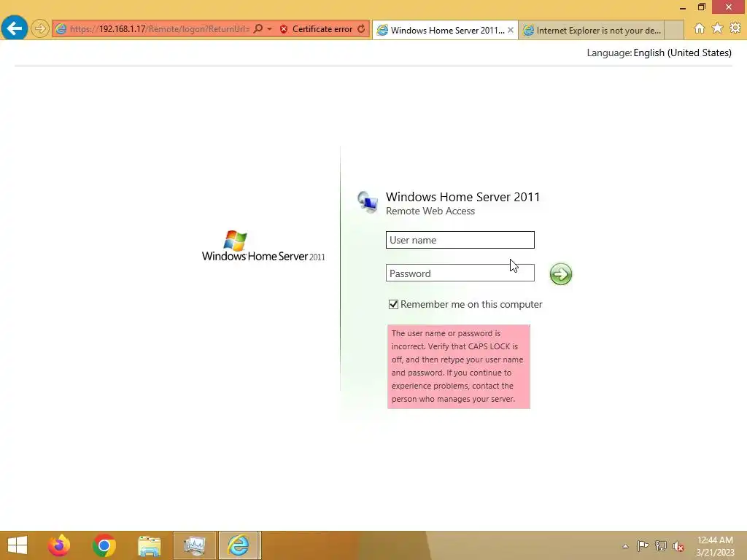Launch Firefox from the taskbar

[x=59, y=545]
